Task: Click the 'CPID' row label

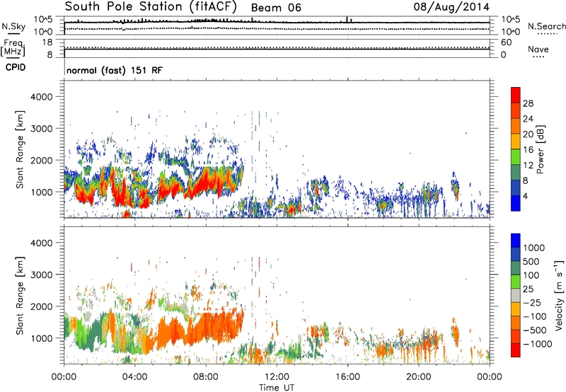Action: point(16,67)
